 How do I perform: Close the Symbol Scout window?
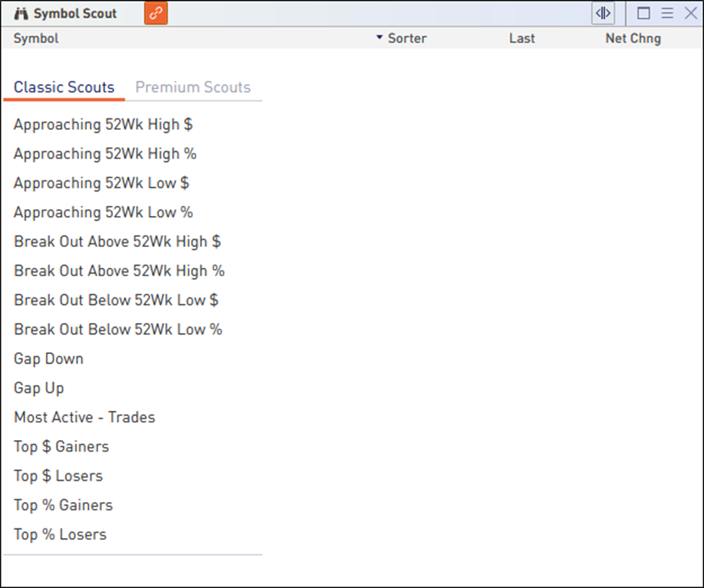[x=690, y=14]
